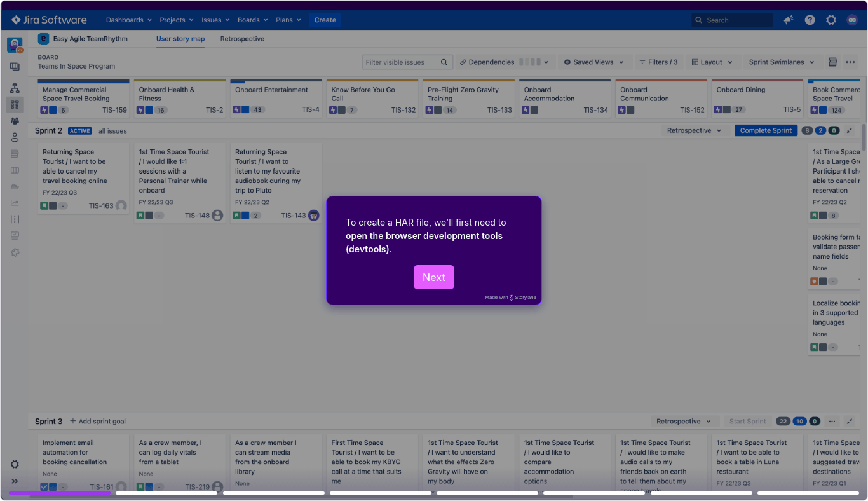The width and height of the screenshot is (868, 501).
Task: Toggle the all issues filter in Sprint 2
Action: [112, 131]
